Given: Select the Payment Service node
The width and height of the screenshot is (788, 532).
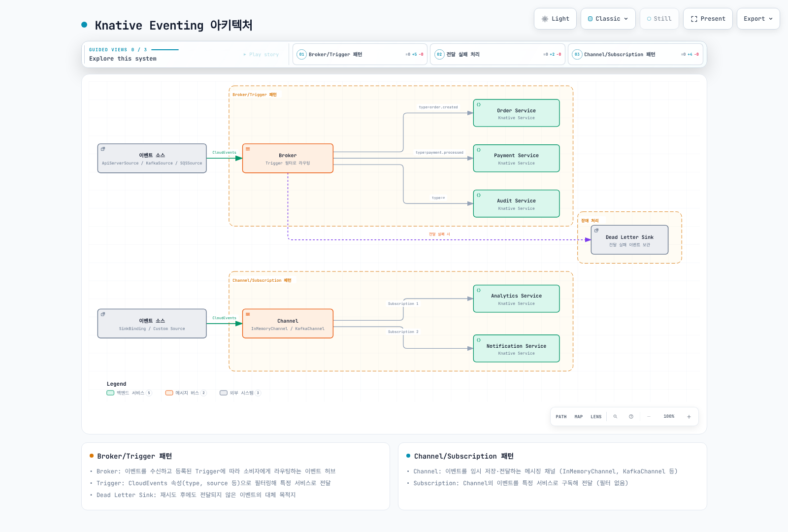Looking at the screenshot, I should point(516,158).
